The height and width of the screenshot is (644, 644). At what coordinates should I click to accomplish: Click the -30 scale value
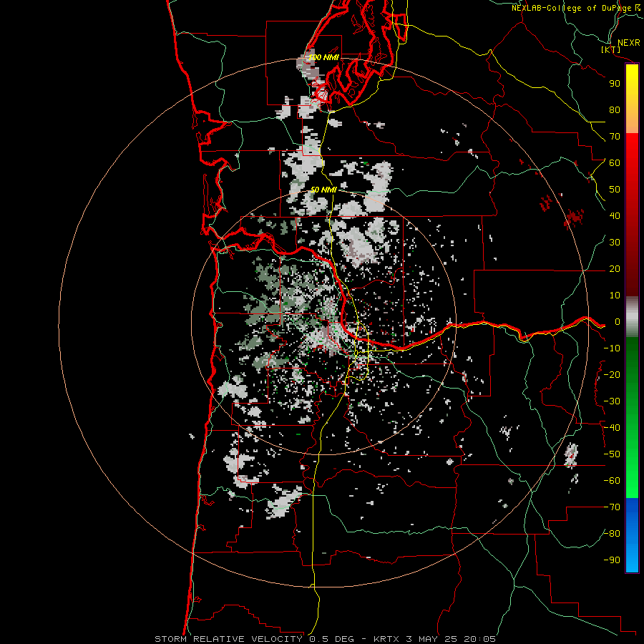(x=612, y=401)
